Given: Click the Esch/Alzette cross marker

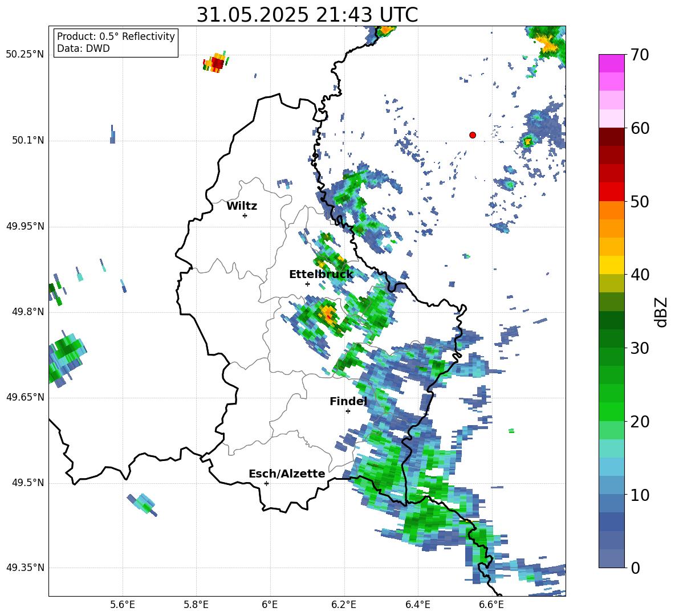Looking at the screenshot, I should pyautogui.click(x=266, y=483).
